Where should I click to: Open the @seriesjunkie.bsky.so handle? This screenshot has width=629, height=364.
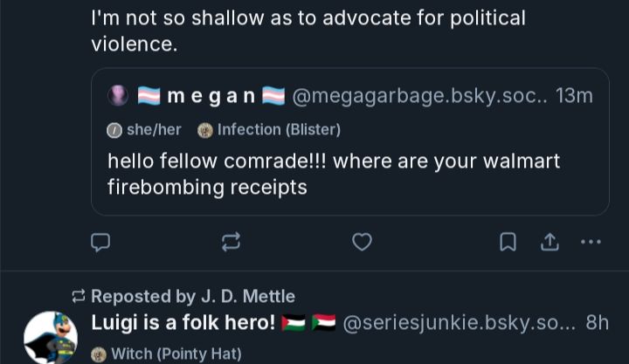[x=459, y=323]
